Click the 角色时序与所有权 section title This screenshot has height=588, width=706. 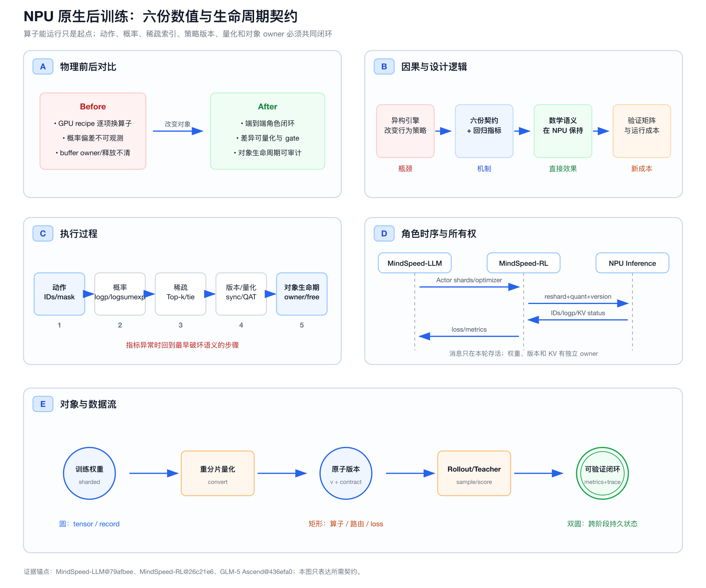(x=439, y=234)
